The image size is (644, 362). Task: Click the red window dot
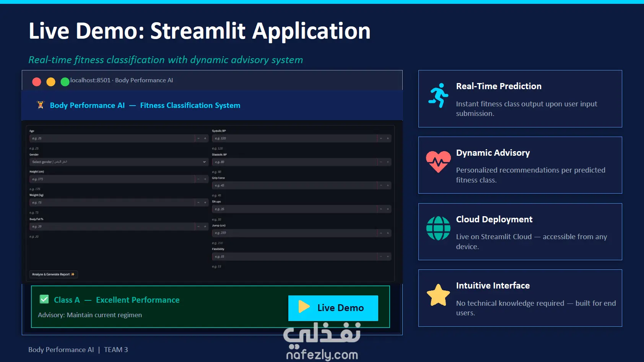pyautogui.click(x=37, y=82)
